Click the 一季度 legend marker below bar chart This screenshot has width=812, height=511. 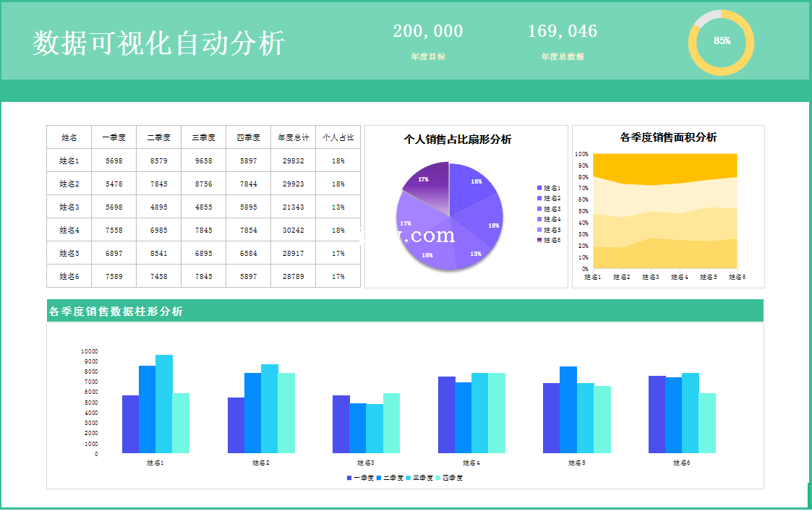point(349,478)
